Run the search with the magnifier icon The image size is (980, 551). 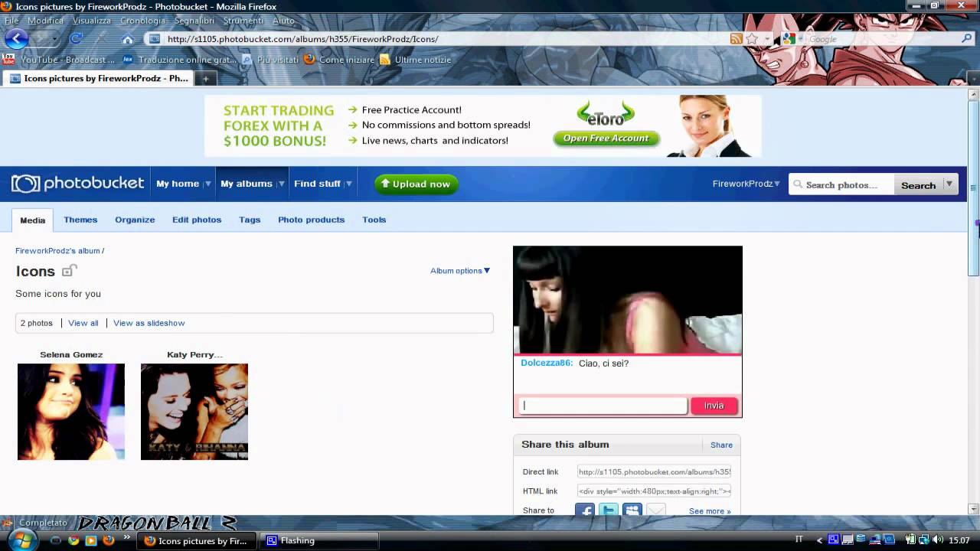pyautogui.click(x=967, y=38)
